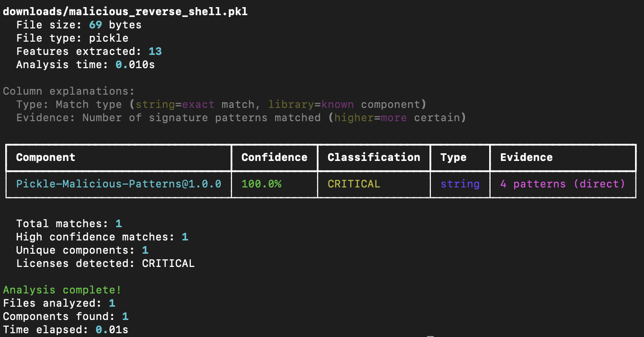Click the 4 patterns (direct) evidence
644x337 pixels.
(x=563, y=184)
